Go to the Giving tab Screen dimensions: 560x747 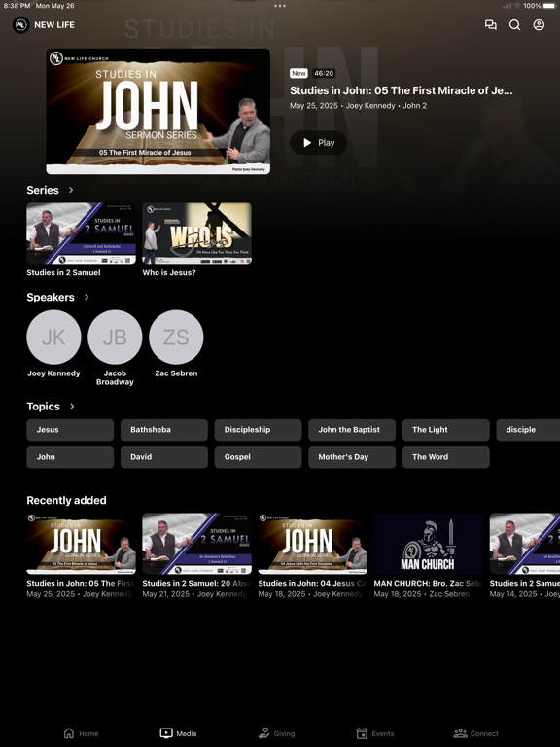tap(276, 733)
